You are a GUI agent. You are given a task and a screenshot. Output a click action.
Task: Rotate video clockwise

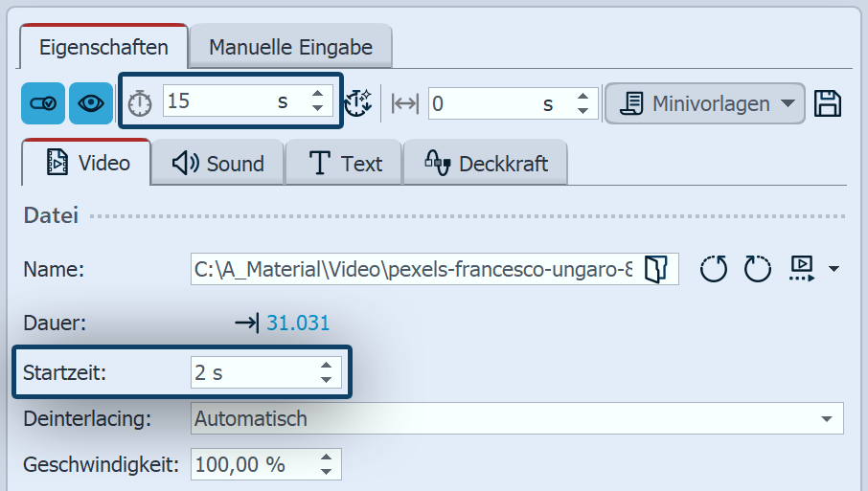[757, 270]
